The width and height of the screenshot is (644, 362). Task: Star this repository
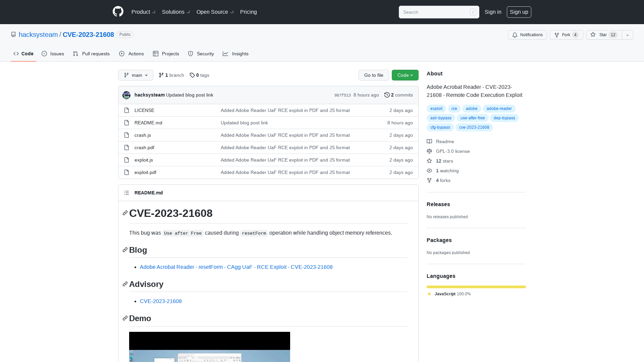click(604, 35)
